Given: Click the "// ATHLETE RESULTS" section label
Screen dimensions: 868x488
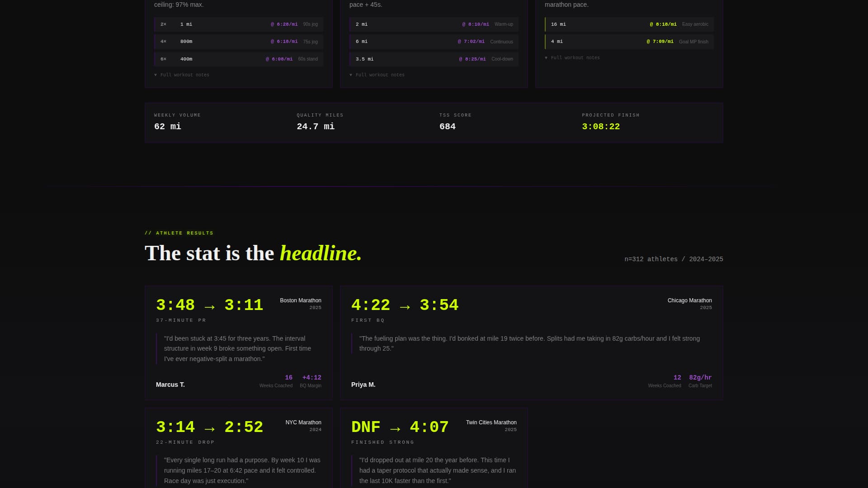Looking at the screenshot, I should point(179,233).
